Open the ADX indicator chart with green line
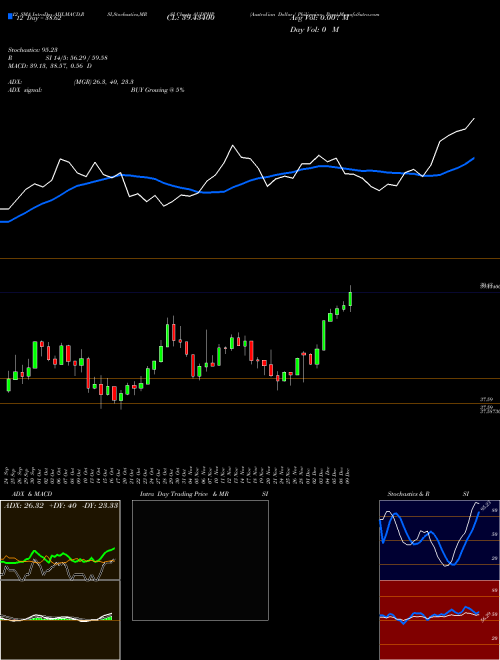The image size is (500, 660). (x=60, y=540)
